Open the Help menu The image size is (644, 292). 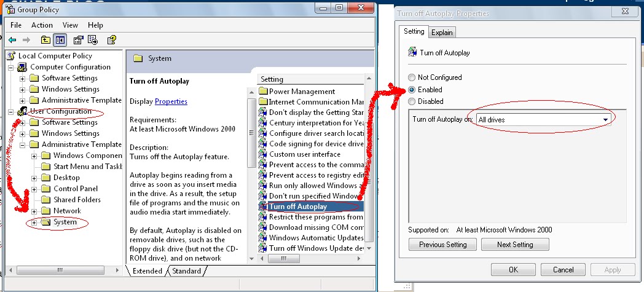(95, 25)
